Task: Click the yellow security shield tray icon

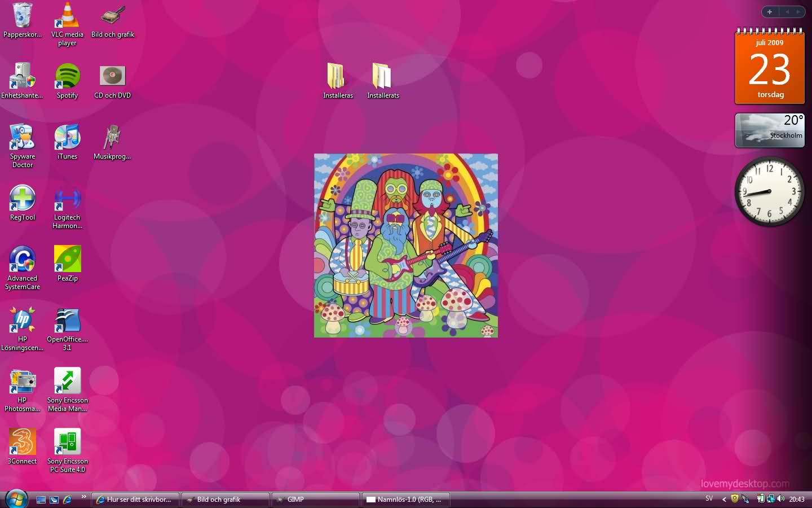Action: (735, 499)
